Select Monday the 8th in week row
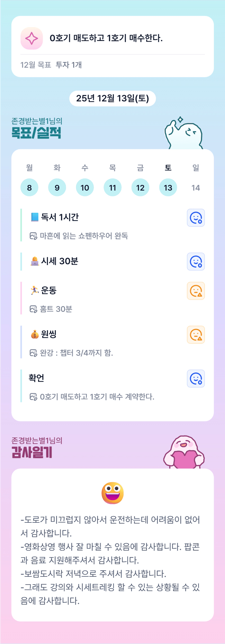225x644 pixels. [29, 187]
